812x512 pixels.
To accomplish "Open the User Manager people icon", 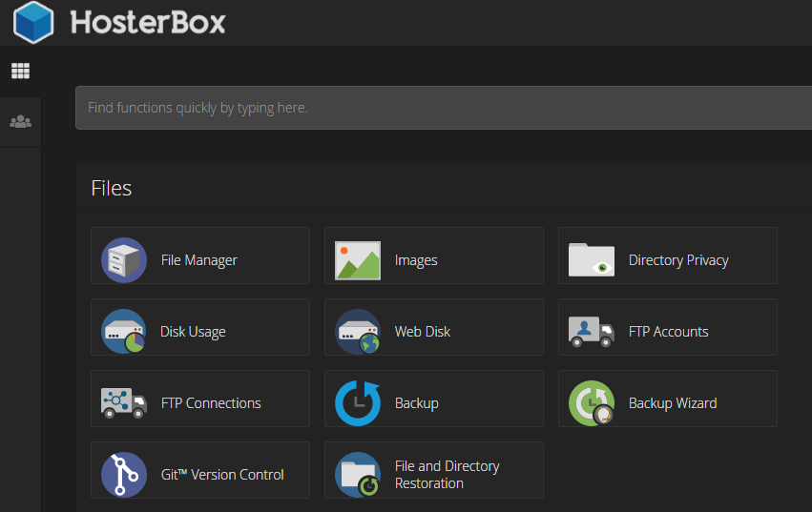I will 21,122.
